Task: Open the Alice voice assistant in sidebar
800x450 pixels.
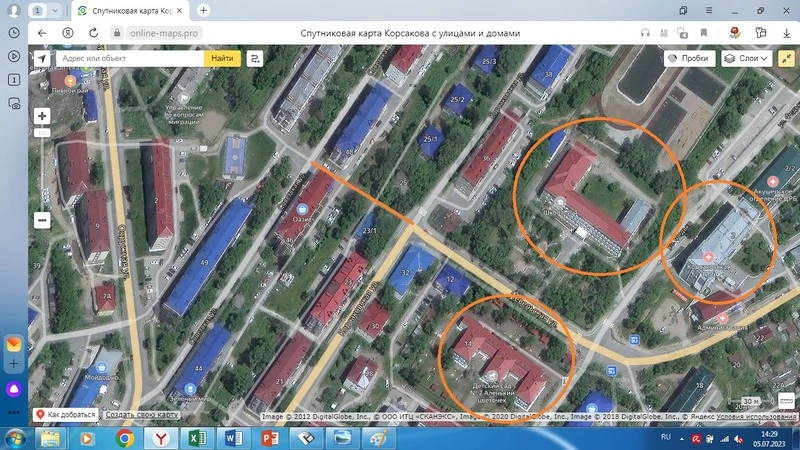Action: coord(14,389)
